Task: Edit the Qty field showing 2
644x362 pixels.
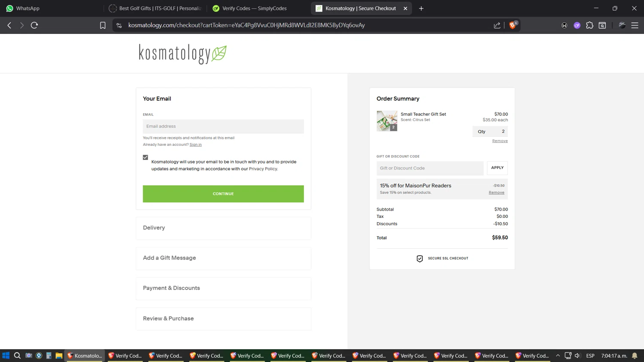Action: click(x=490, y=131)
